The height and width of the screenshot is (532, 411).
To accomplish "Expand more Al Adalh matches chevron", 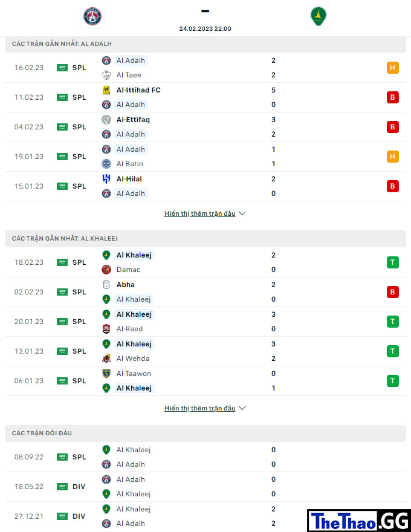I will pos(242,213).
